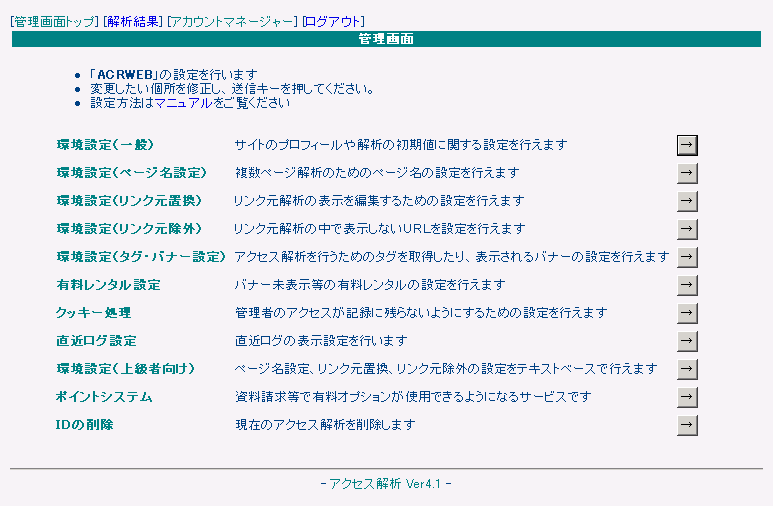Screen dimensions: 773x506
Task: Open 直近ログ設定 using arrow button
Action: point(687,341)
